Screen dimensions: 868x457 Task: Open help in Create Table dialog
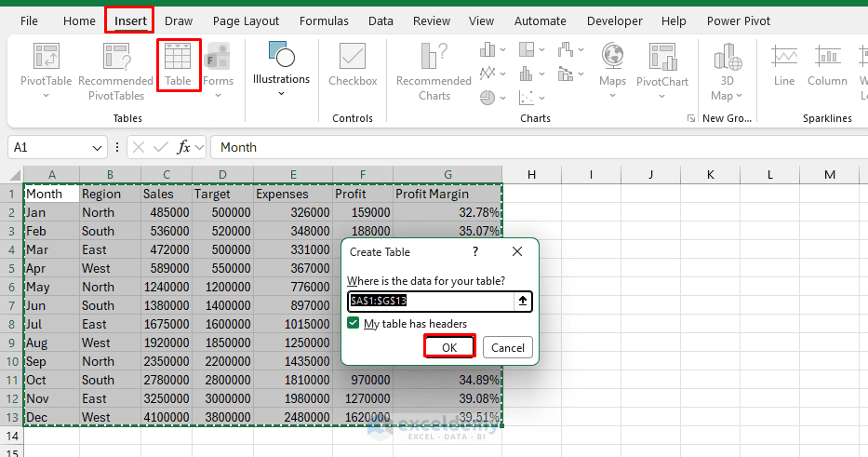[475, 251]
